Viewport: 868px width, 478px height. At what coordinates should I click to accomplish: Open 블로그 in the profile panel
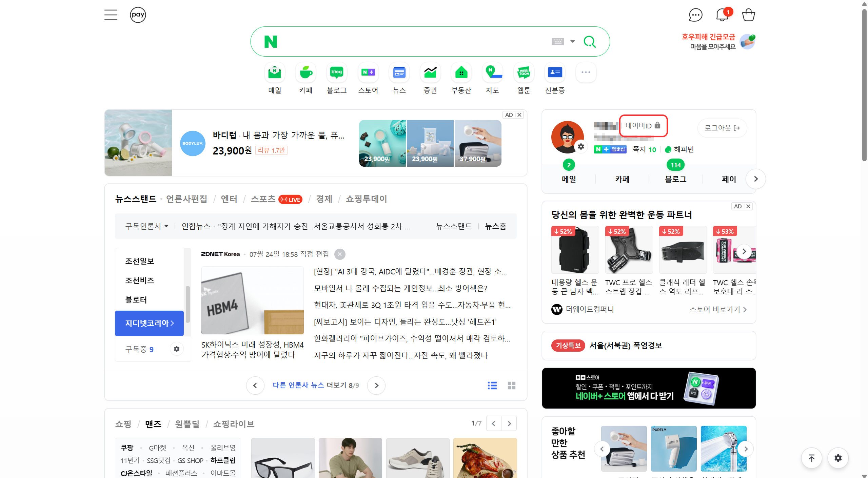(x=676, y=179)
